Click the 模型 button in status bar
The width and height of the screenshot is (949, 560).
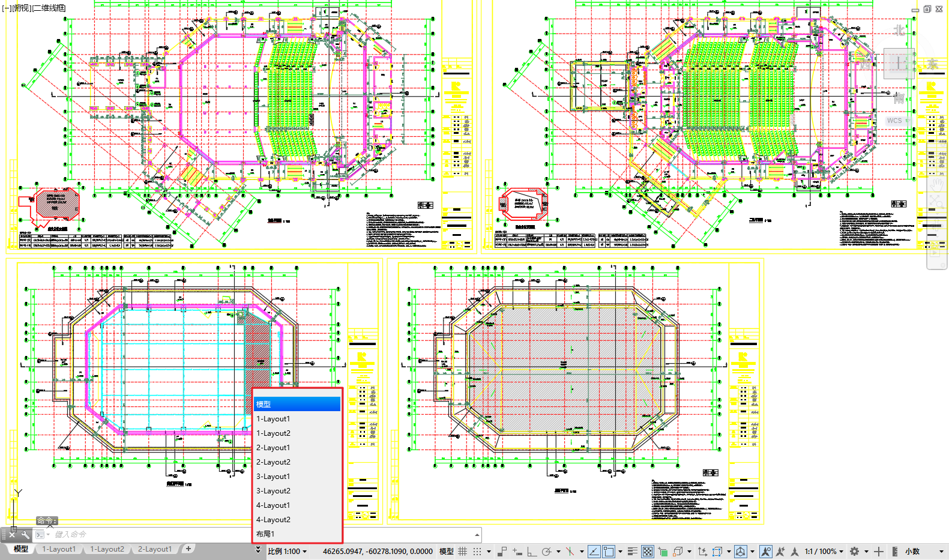tap(446, 551)
